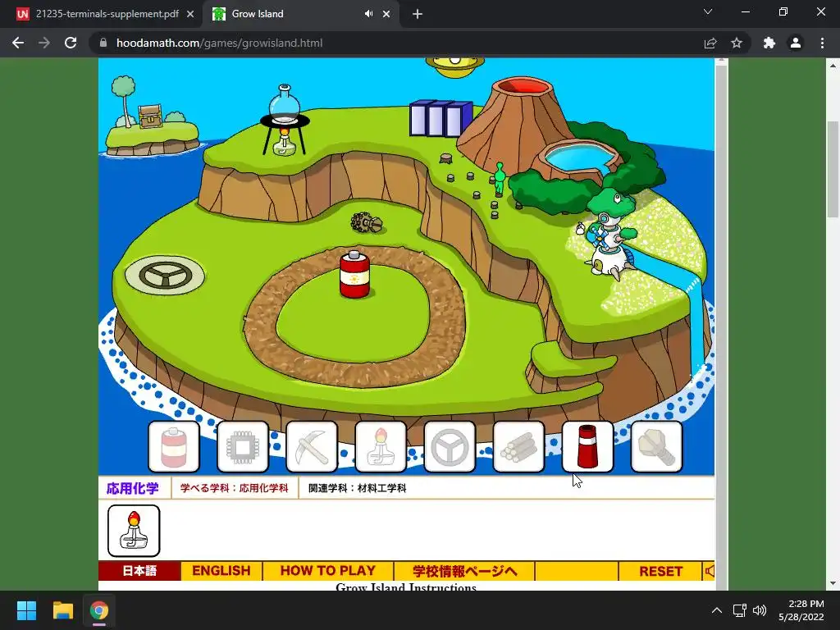
Task: Open the 学校情報ページへ link
Action: pos(464,571)
